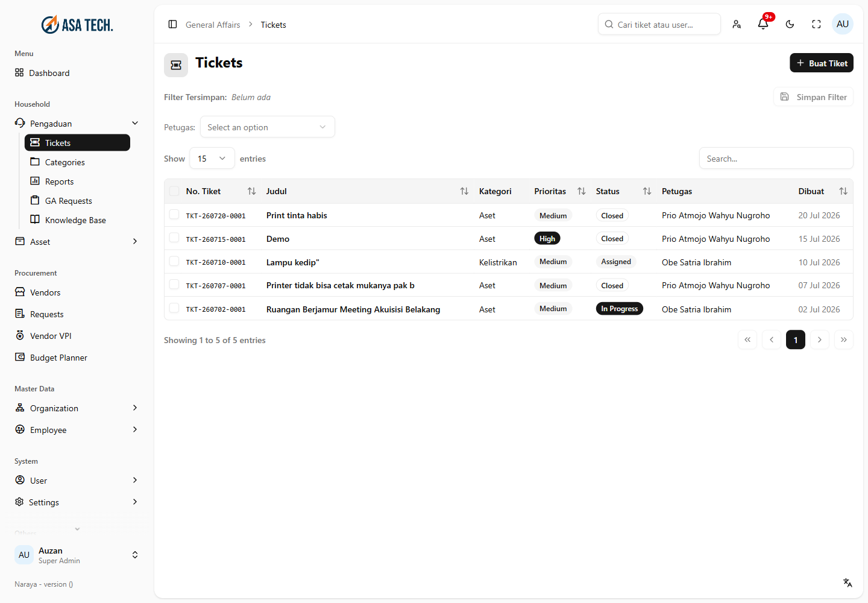868x603 pixels.
Task: Collapse sidebar with panel toggle icon
Action: coord(172,24)
